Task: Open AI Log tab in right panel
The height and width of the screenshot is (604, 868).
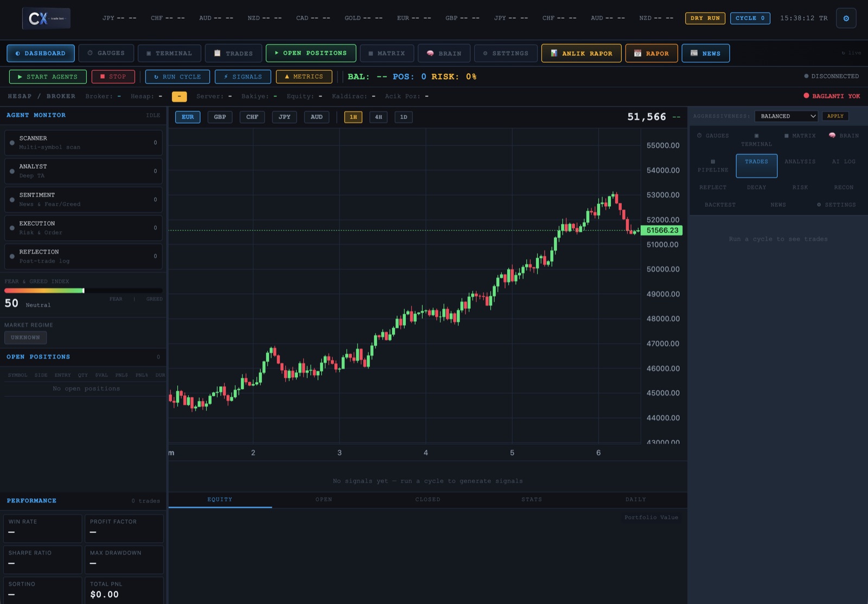Action: (x=844, y=162)
